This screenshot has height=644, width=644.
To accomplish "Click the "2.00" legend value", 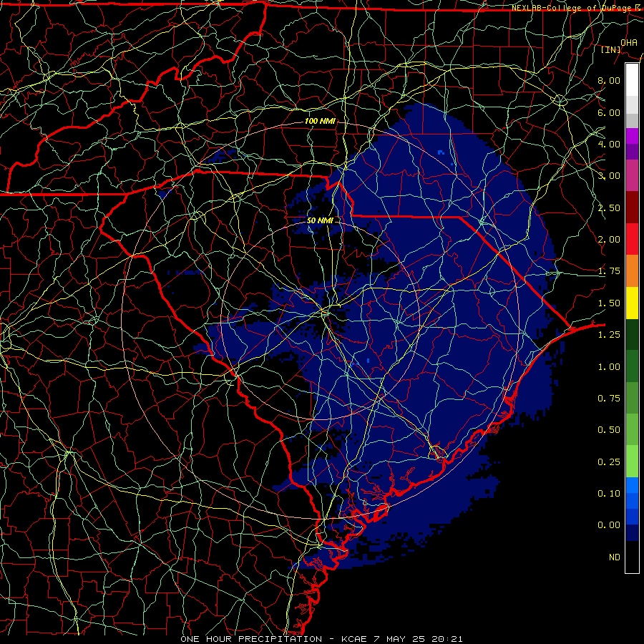I will 609,240.
